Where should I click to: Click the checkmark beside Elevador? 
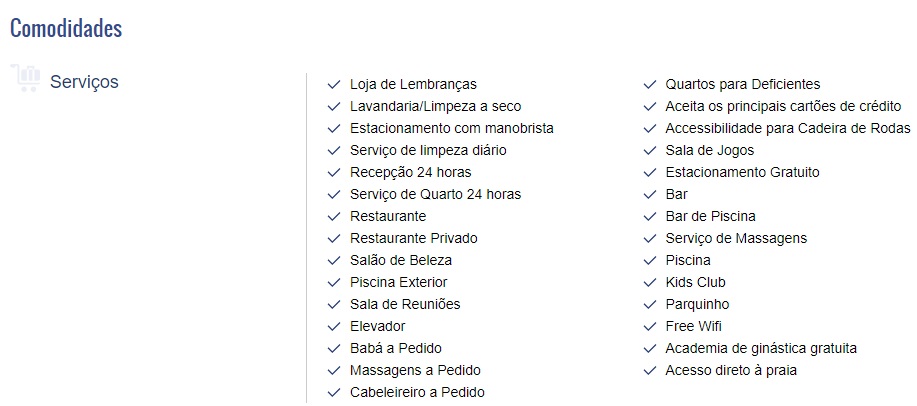334,326
